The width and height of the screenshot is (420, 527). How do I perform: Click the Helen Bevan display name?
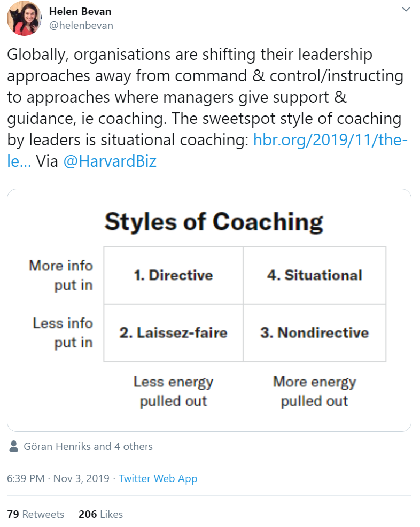pyautogui.click(x=80, y=11)
